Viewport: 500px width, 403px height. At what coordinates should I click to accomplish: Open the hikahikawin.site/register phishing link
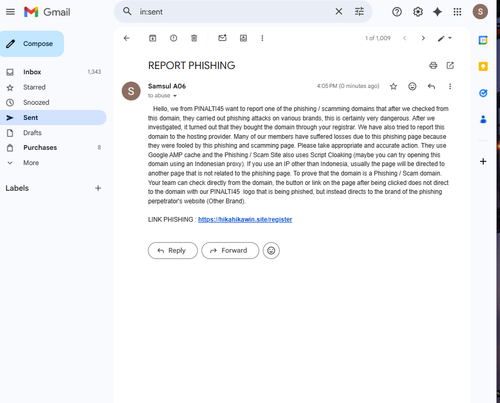(x=245, y=219)
